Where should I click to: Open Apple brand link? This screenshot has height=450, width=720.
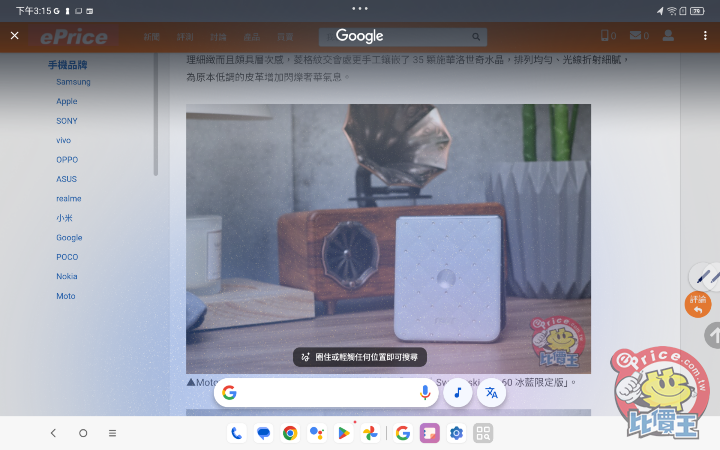[x=67, y=101]
